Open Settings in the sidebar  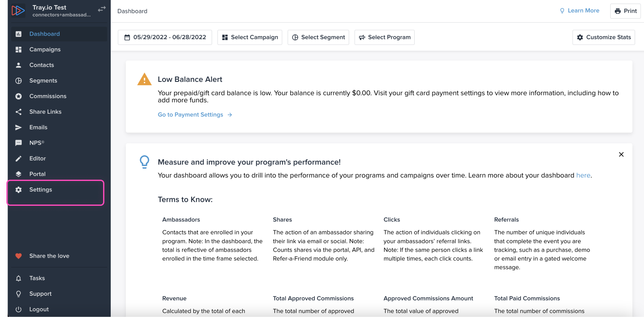point(41,190)
